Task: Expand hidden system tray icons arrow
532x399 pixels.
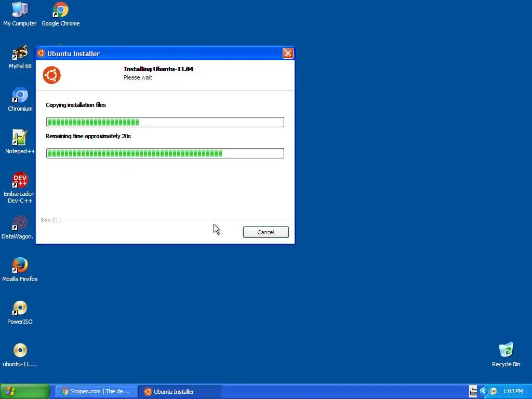Action: pos(484,392)
